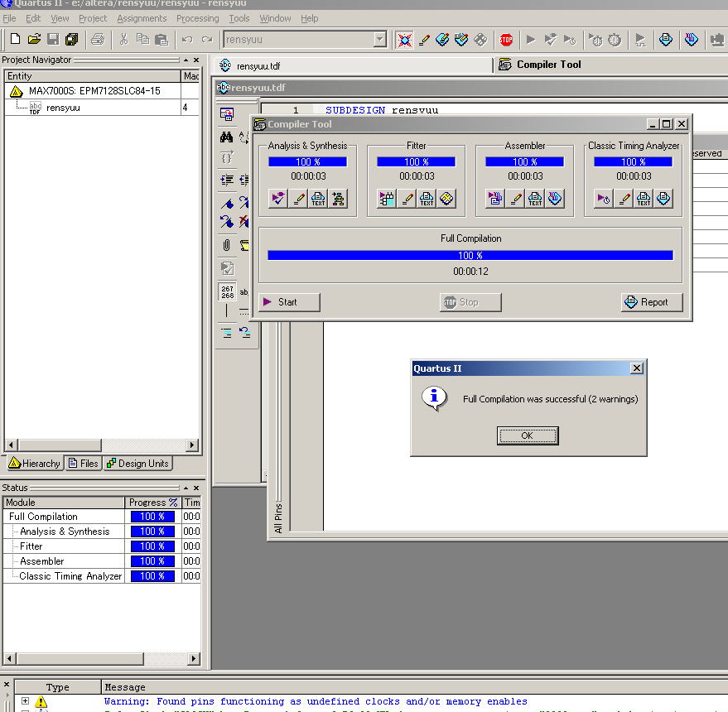Switch to the Design Units tab

click(137, 464)
